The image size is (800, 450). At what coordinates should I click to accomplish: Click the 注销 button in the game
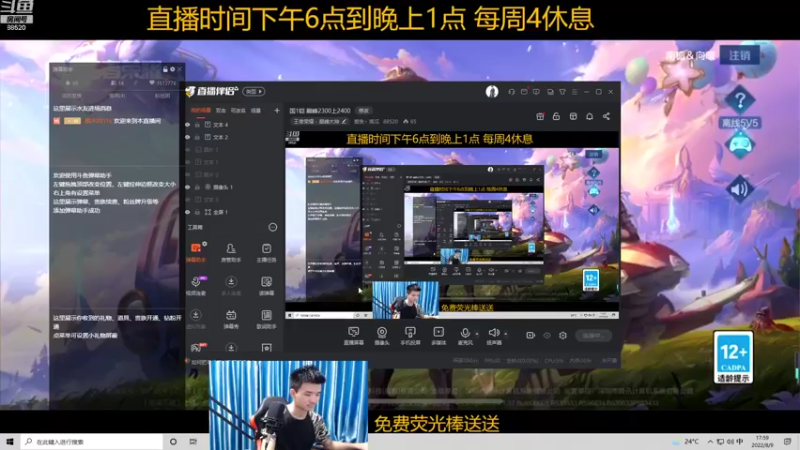[x=739, y=55]
